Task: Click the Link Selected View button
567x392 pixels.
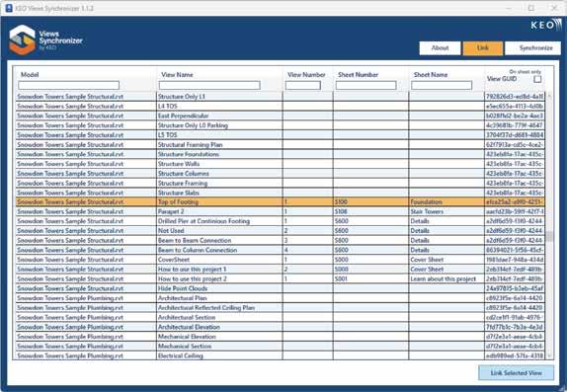Action: click(516, 373)
